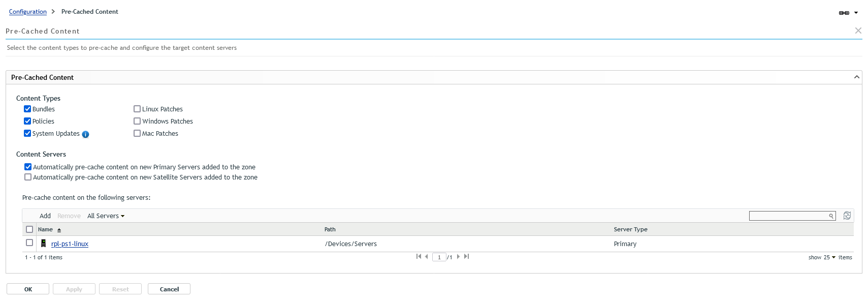
Task: Go to first page of server list
Action: (x=419, y=256)
